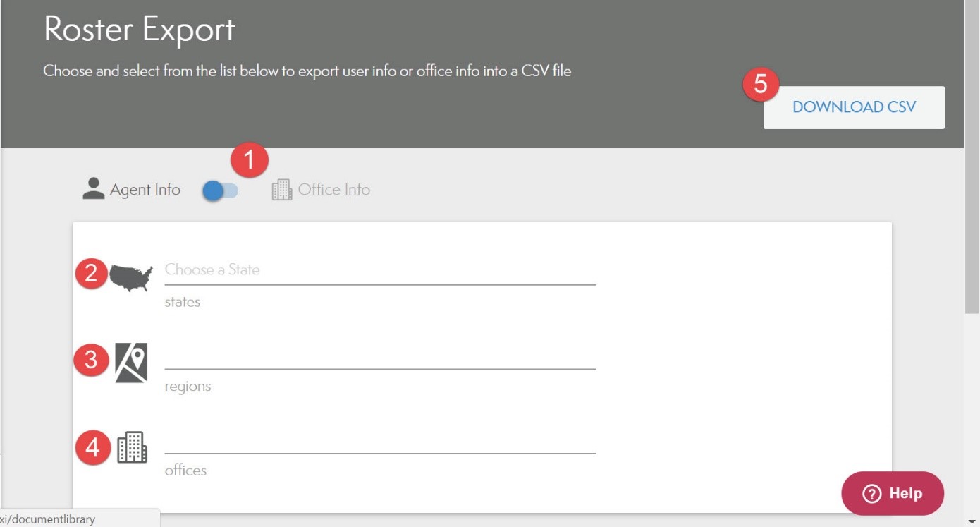
Task: Click the Agent Info person icon
Action: [93, 189]
